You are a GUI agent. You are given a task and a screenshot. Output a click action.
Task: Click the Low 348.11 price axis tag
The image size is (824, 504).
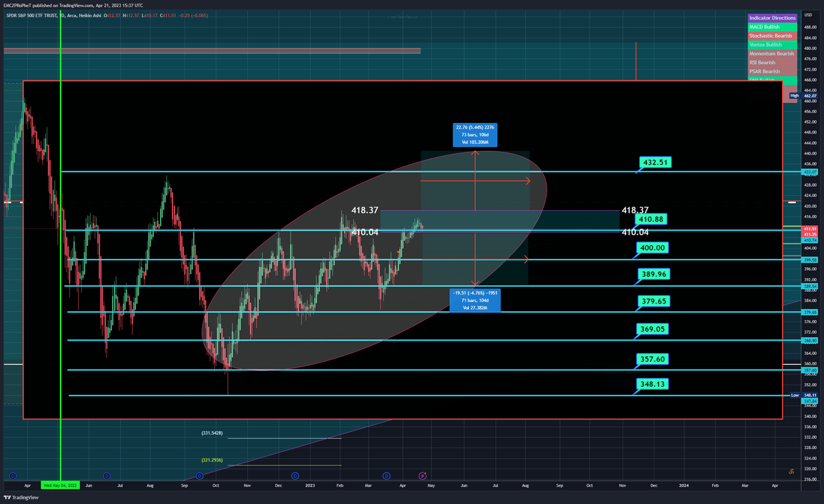point(803,396)
